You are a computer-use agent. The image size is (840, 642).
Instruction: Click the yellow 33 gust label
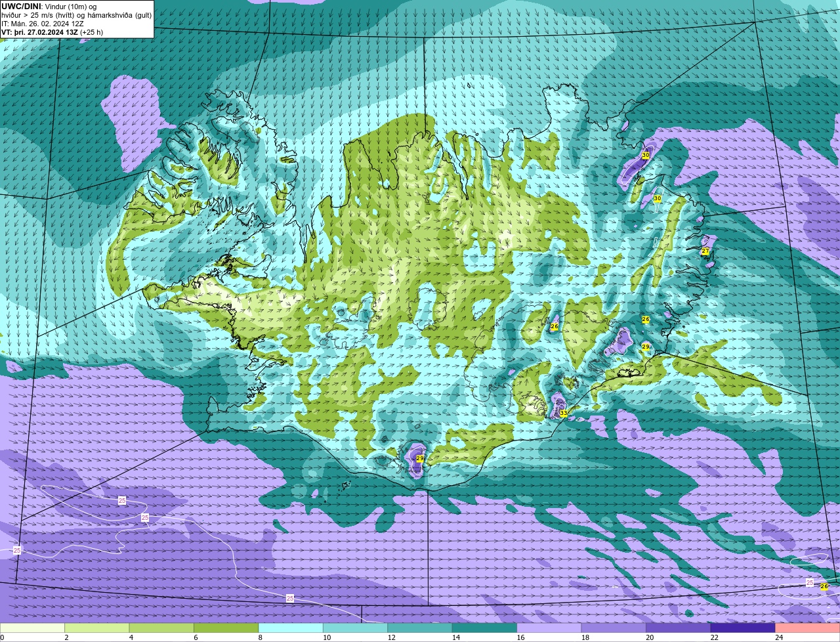563,413
